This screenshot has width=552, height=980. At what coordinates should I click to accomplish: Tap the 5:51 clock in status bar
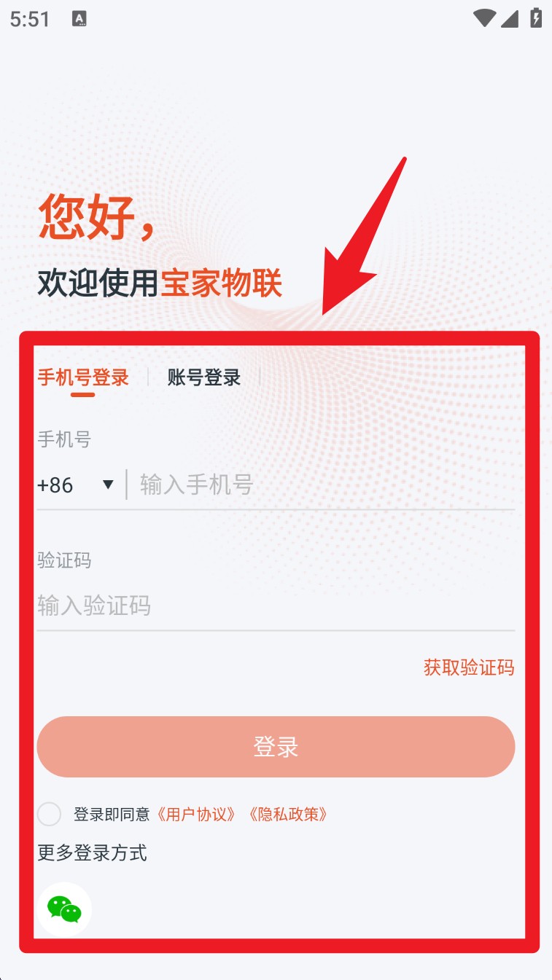(30, 19)
